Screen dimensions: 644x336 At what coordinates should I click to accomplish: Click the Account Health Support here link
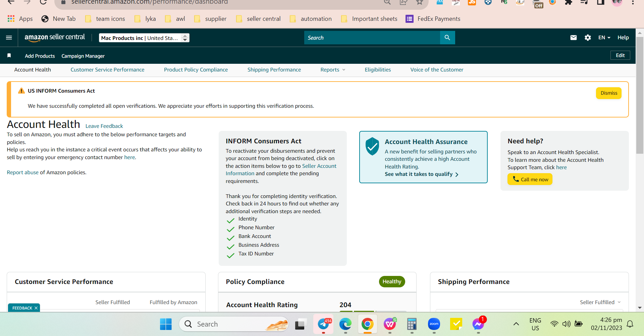point(561,167)
